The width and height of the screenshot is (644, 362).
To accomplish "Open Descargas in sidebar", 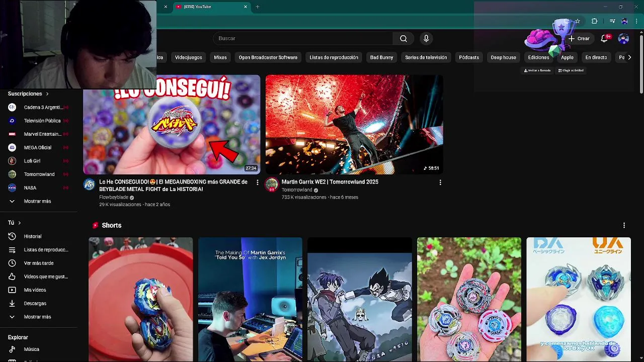I will (38, 304).
